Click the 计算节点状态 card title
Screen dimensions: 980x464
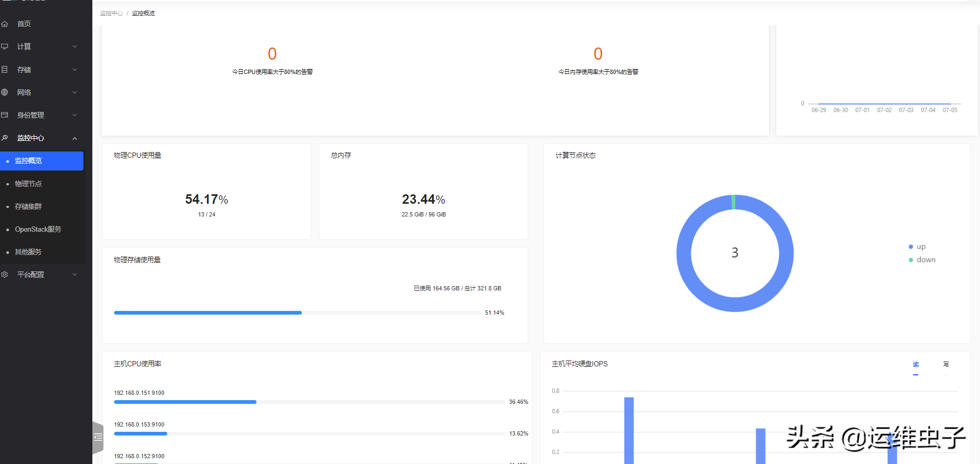(575, 156)
